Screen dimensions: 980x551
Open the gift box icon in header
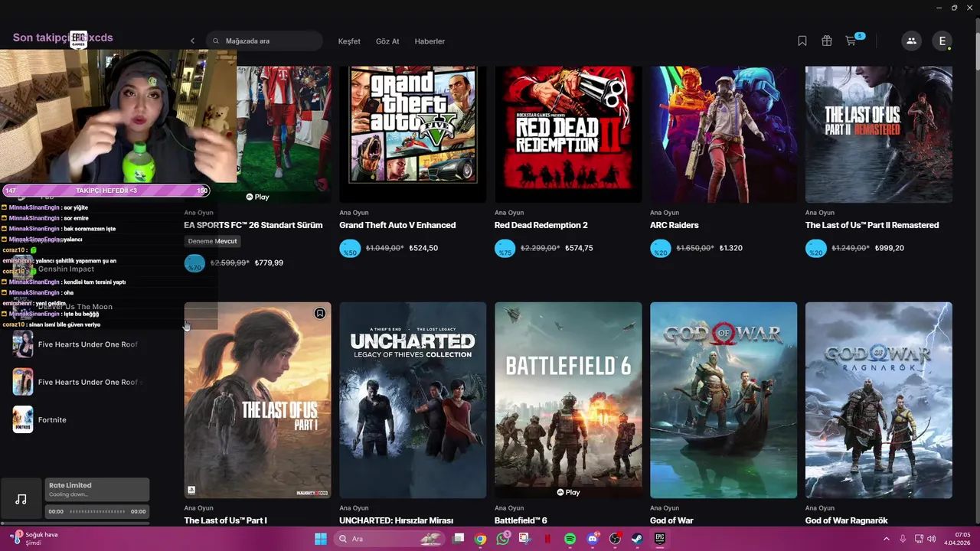point(827,41)
